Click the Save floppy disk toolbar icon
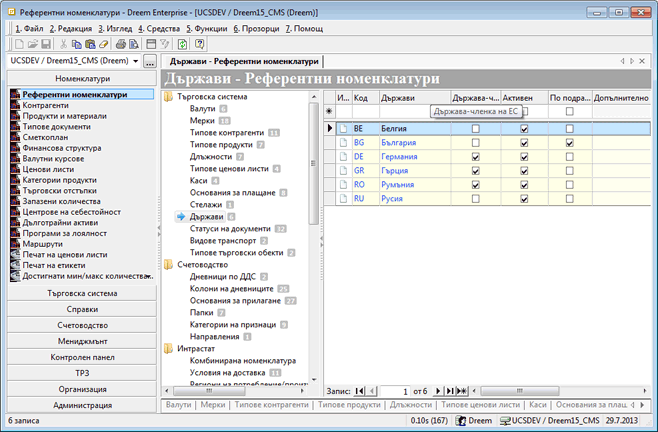This screenshot has height=432, width=658. [x=46, y=44]
